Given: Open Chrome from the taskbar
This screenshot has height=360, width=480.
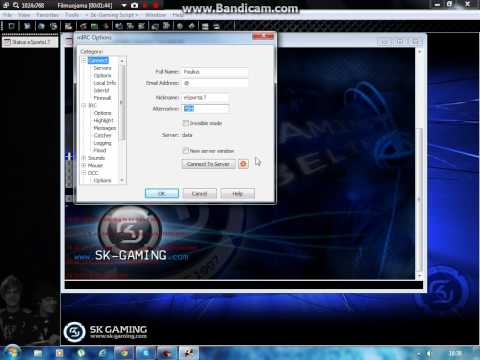Looking at the screenshot, I should (124, 353).
